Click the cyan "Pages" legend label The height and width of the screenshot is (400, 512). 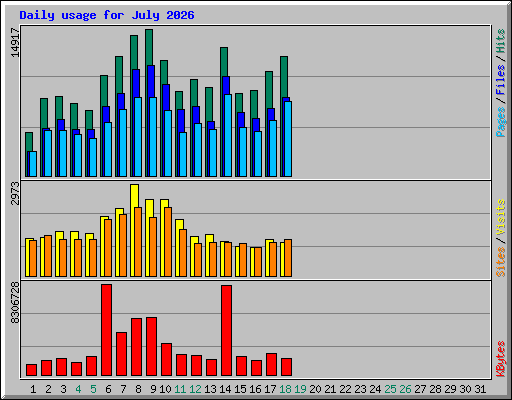501,122
